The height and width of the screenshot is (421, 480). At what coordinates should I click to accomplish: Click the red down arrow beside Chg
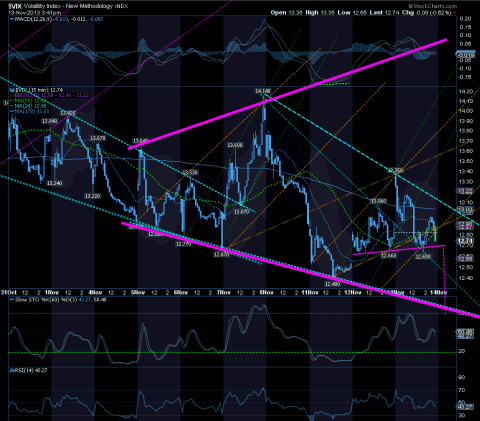point(455,13)
